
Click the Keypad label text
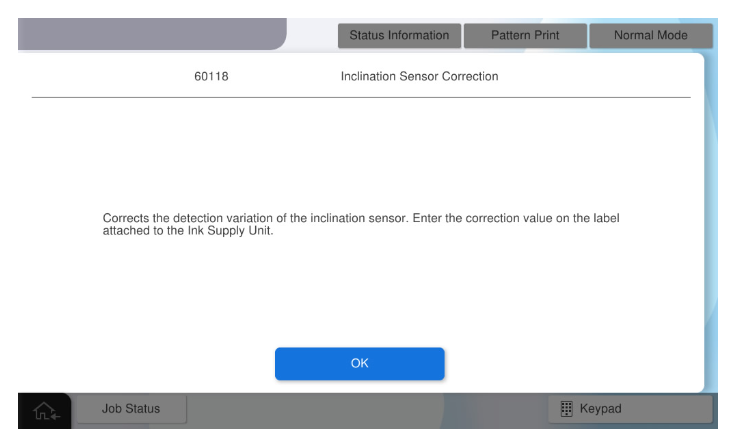pyautogui.click(x=601, y=408)
